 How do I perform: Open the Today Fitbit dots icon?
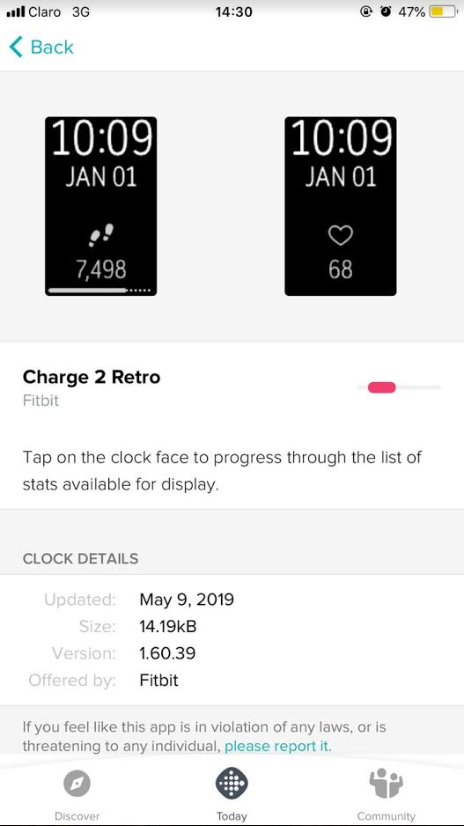[231, 784]
